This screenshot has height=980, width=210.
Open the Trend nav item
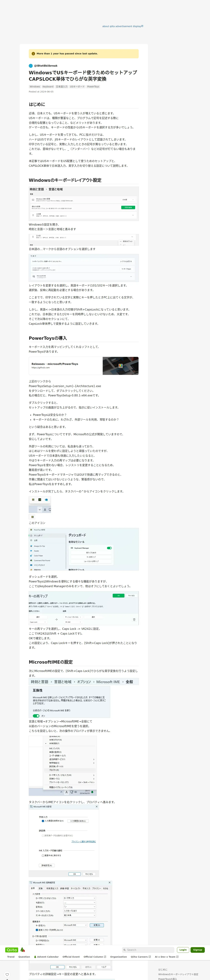coord(11,957)
